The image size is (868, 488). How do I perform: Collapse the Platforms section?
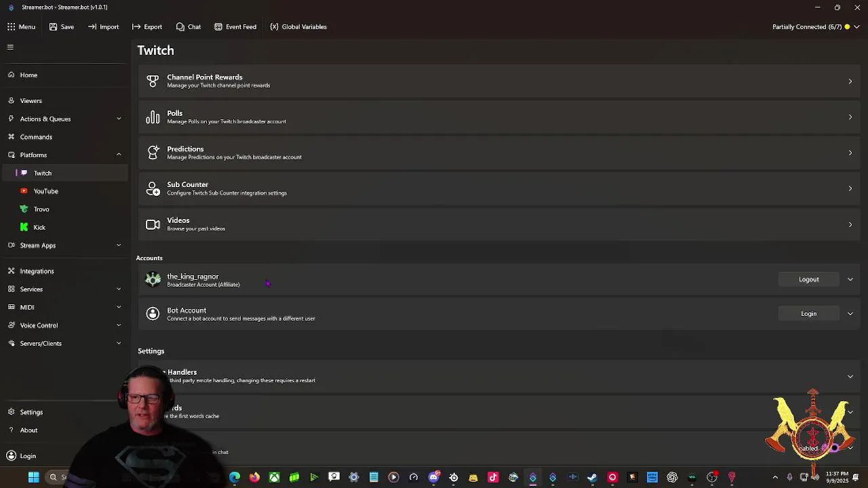click(64, 155)
